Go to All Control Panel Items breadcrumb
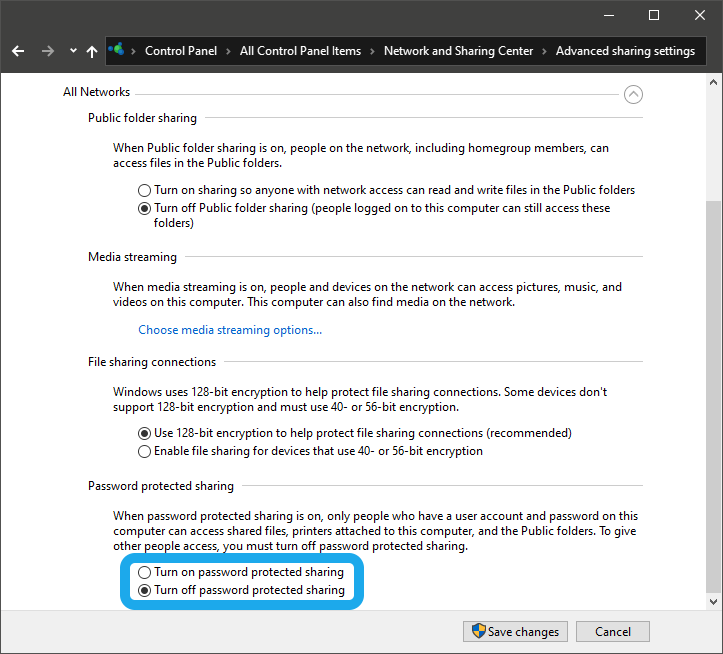 300,51
